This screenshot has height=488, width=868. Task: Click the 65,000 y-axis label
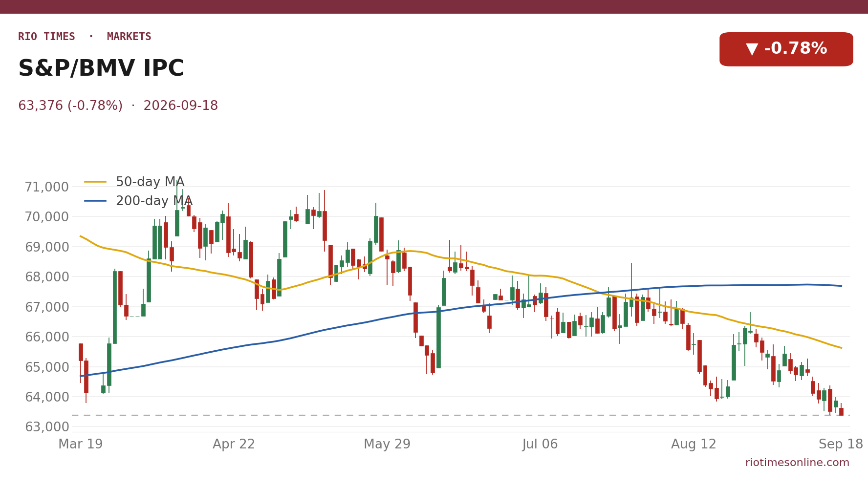click(47, 367)
